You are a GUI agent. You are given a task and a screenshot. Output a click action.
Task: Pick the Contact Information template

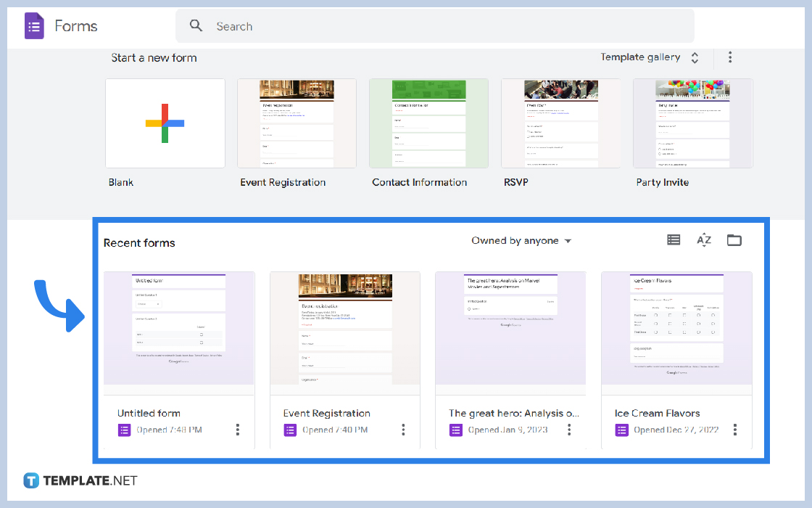pyautogui.click(x=428, y=123)
